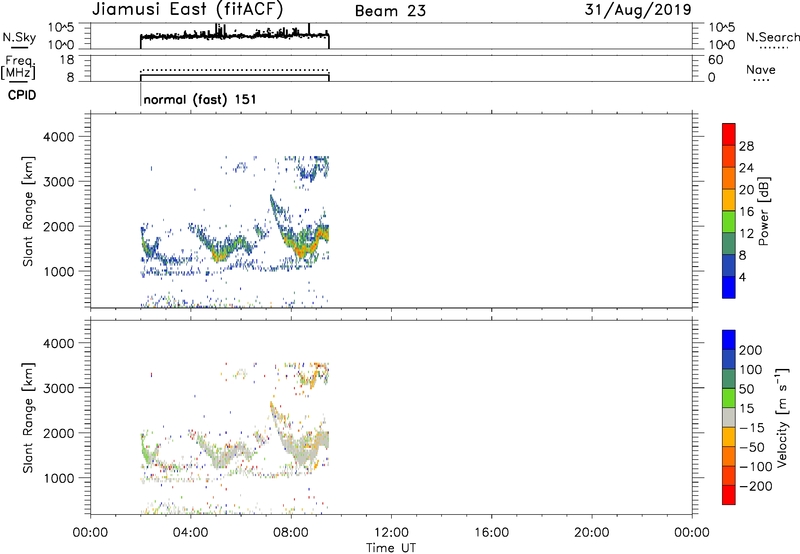
Task: Click the 'Nave' legend label
Action: (761, 69)
